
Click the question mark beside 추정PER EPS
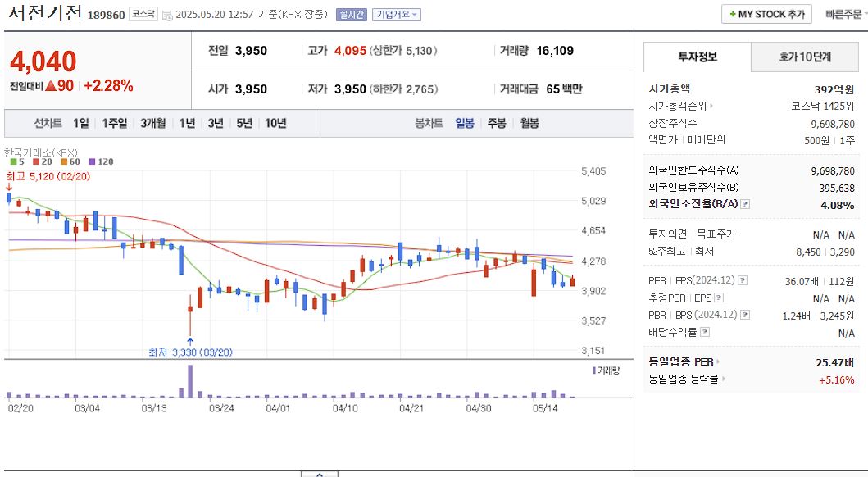(718, 298)
